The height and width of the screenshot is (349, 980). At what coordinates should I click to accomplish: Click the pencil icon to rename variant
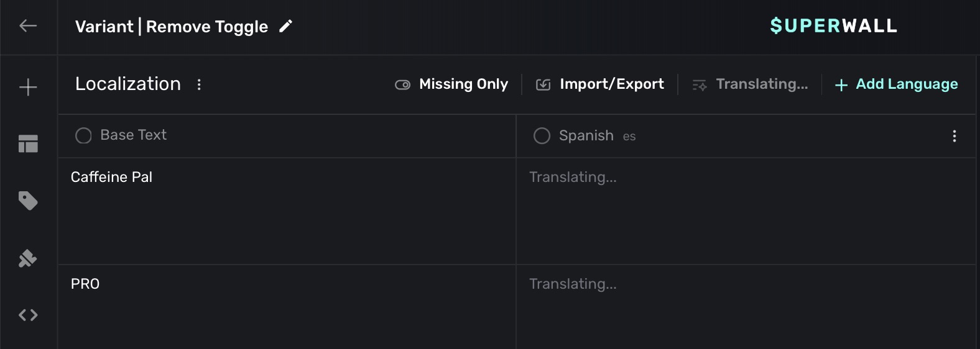[x=285, y=26]
